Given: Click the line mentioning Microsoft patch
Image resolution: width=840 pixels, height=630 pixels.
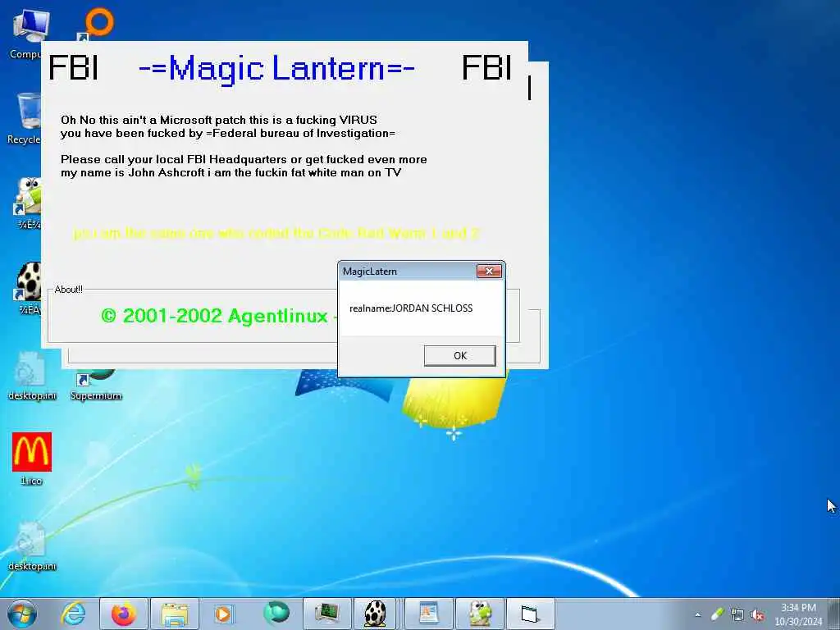Looking at the screenshot, I should tap(218, 120).
